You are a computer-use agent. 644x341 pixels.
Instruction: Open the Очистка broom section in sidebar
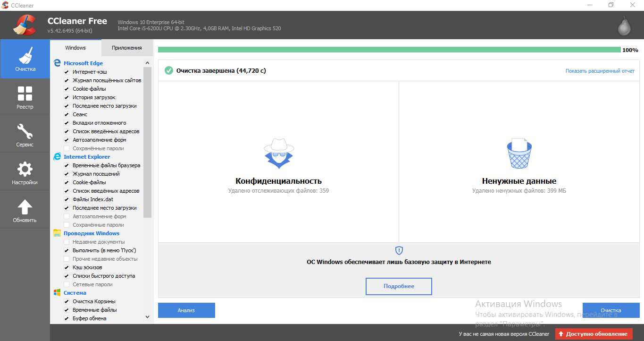(x=25, y=59)
